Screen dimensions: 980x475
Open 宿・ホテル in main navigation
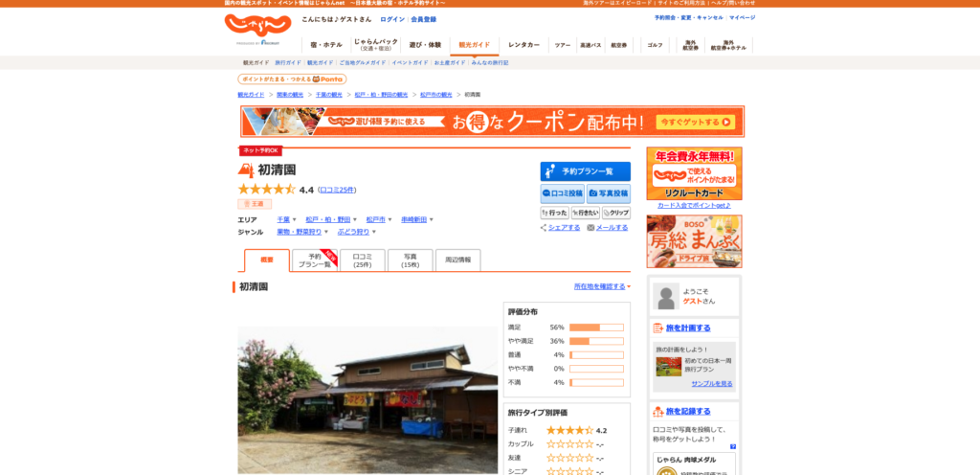[x=326, y=45]
